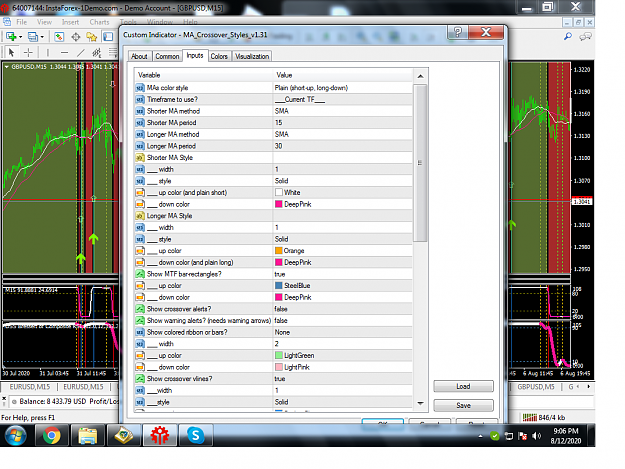Click the red gear application taskbar icon

159,435
